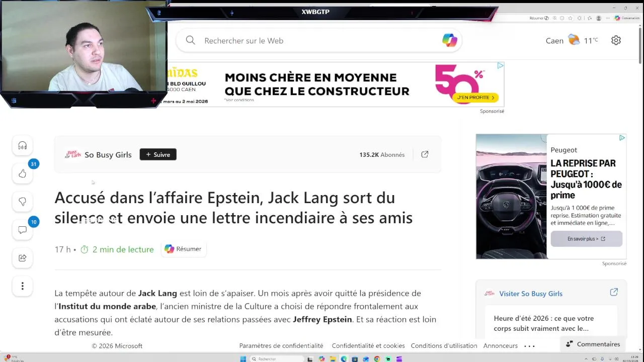Click Windows Start button on taskbar
Viewport: 644px width, 362px height.
coord(243,359)
